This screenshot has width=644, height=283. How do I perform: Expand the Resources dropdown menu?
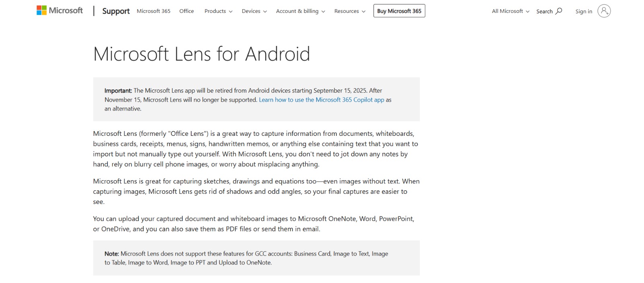[350, 11]
